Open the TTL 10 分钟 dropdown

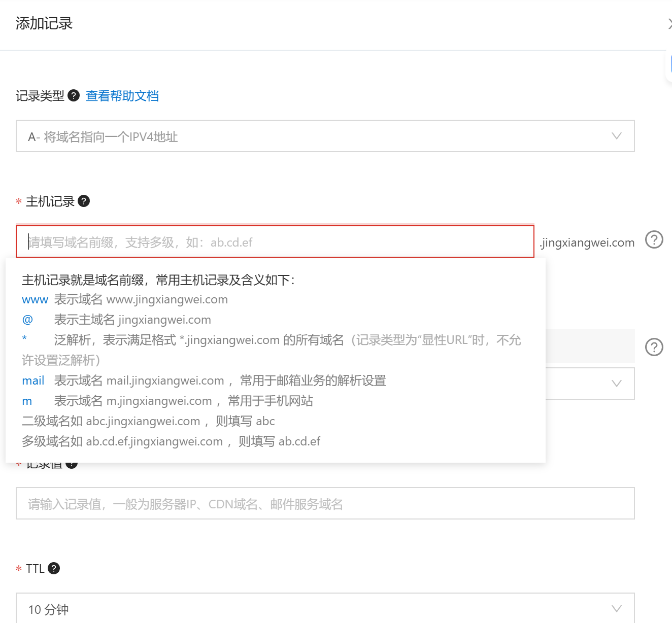[325, 608]
